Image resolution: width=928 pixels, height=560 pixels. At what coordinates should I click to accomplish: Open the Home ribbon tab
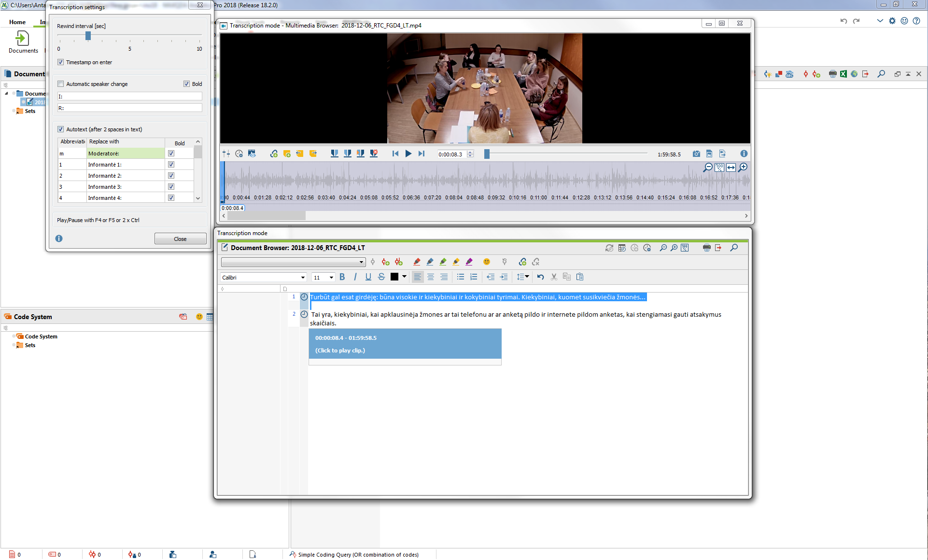[x=17, y=22]
